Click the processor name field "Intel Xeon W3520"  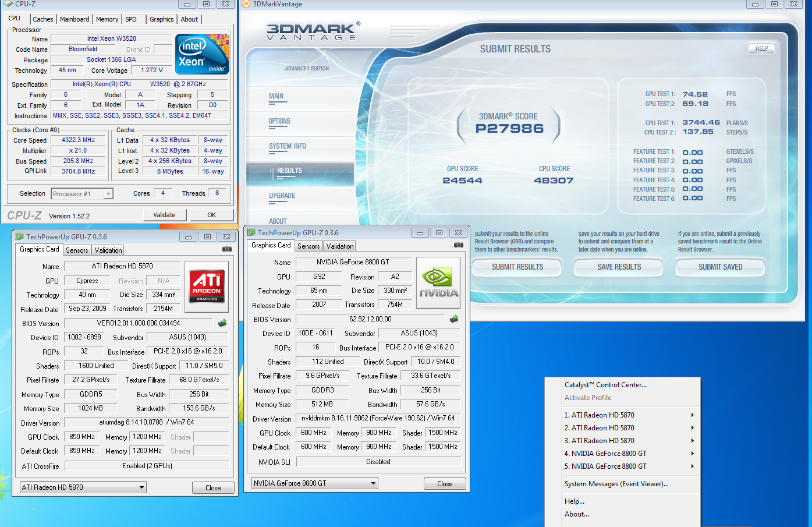point(112,39)
